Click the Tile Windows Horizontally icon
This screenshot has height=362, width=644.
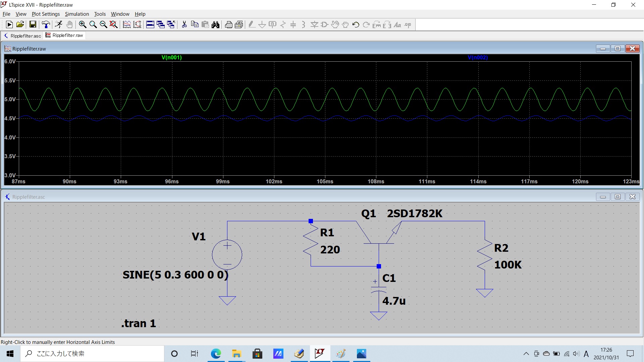(x=150, y=24)
